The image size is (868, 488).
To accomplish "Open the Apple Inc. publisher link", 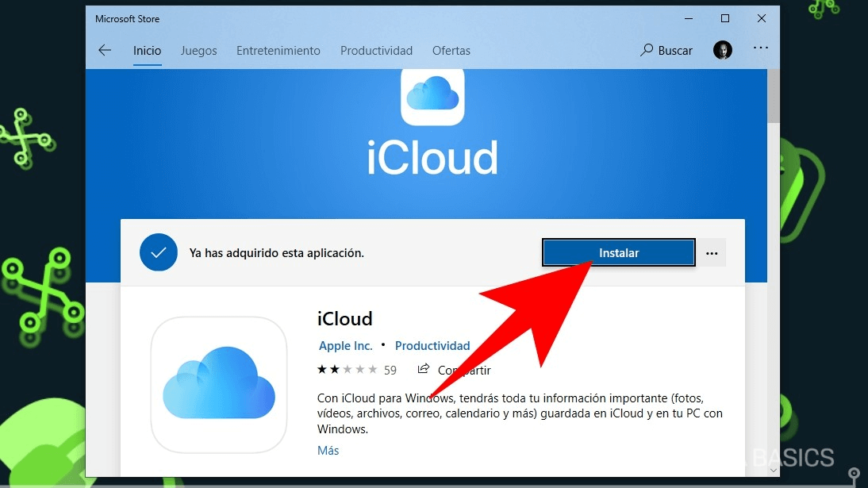I will (x=345, y=346).
